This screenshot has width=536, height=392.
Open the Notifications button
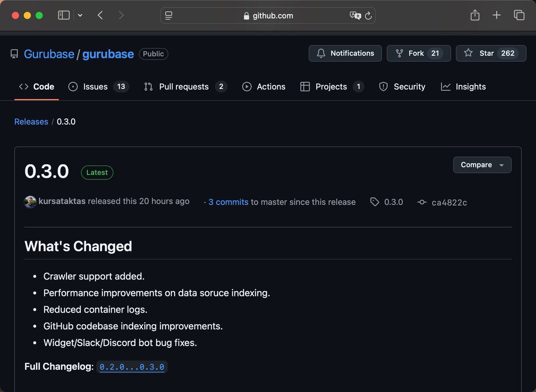[345, 53]
